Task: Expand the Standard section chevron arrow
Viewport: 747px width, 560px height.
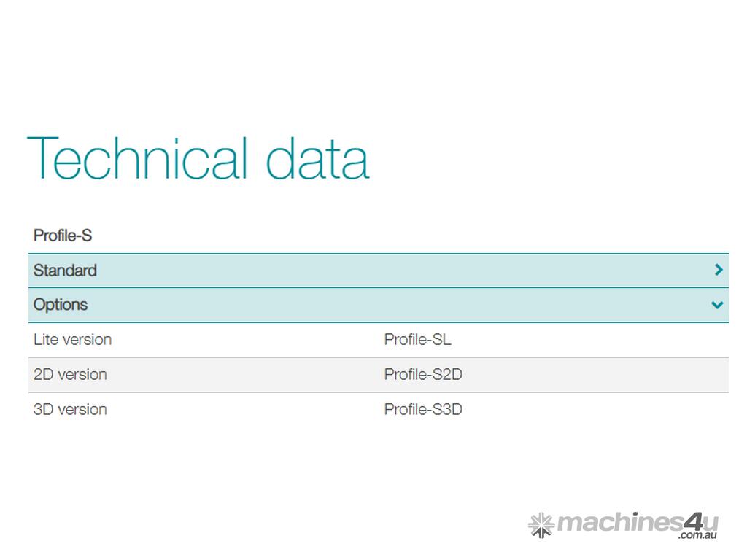Action: 719,270
